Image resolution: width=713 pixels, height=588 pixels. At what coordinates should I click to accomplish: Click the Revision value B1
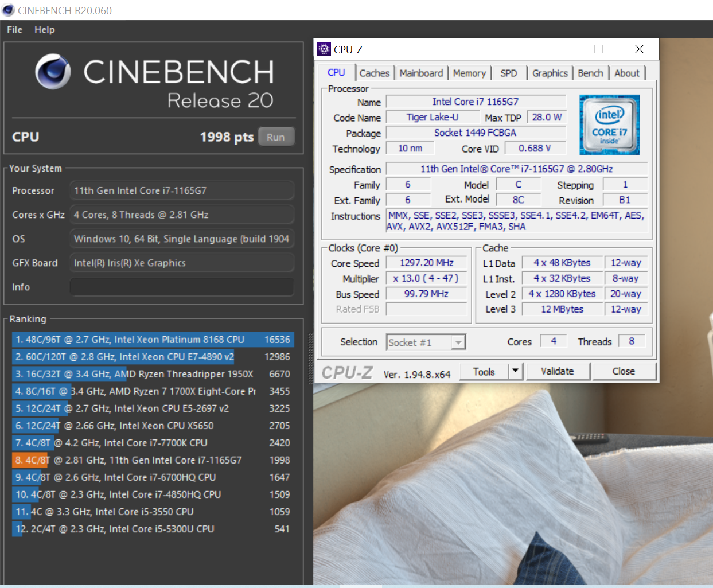point(625,200)
